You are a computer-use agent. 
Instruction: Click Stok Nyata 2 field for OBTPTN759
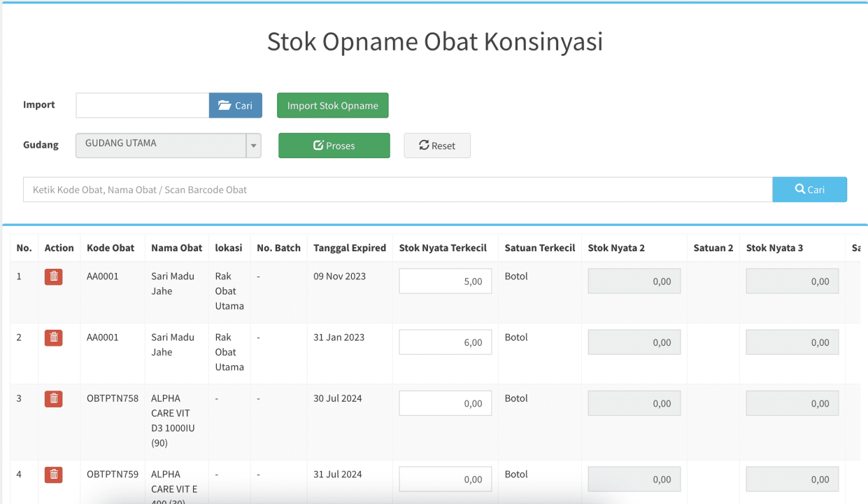click(x=634, y=479)
